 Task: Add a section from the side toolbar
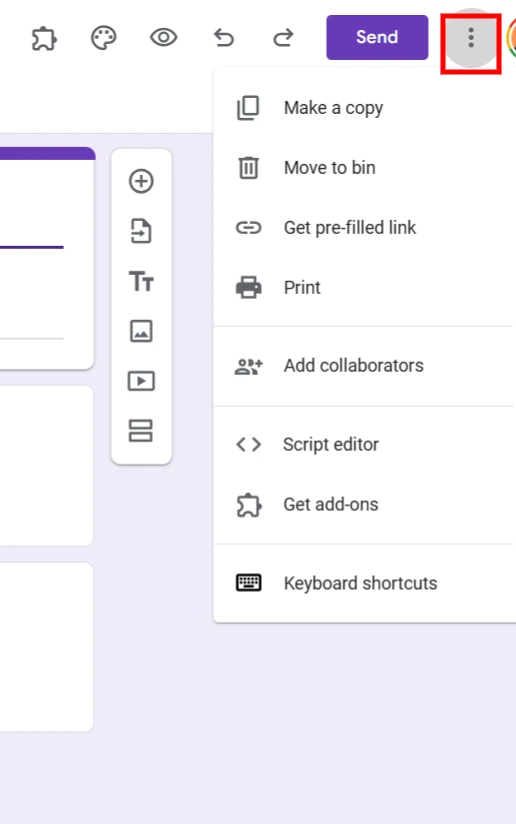point(141,431)
